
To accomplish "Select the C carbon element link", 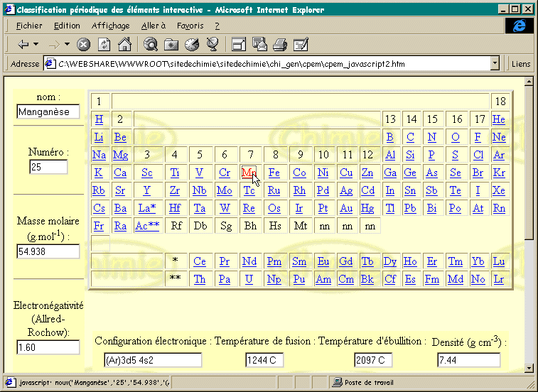I will tap(410, 137).
